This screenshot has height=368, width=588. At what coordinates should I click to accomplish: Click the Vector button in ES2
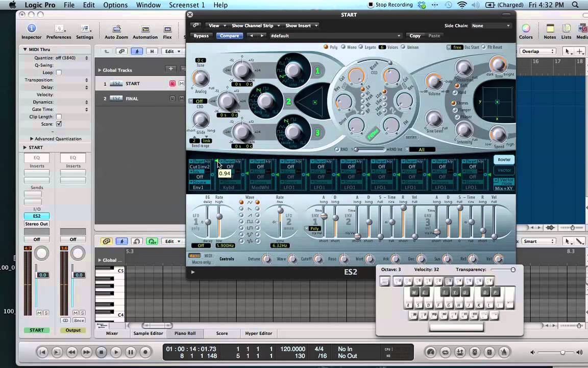coord(504,170)
